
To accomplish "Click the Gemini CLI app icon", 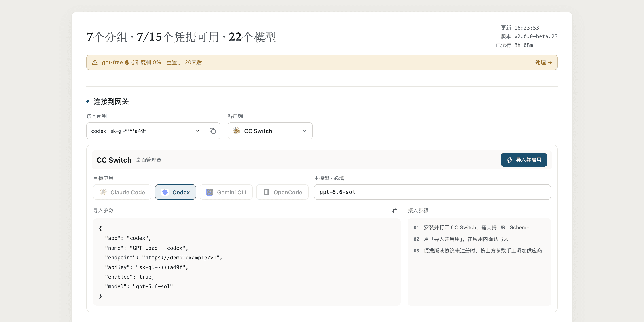I will 210,192.
